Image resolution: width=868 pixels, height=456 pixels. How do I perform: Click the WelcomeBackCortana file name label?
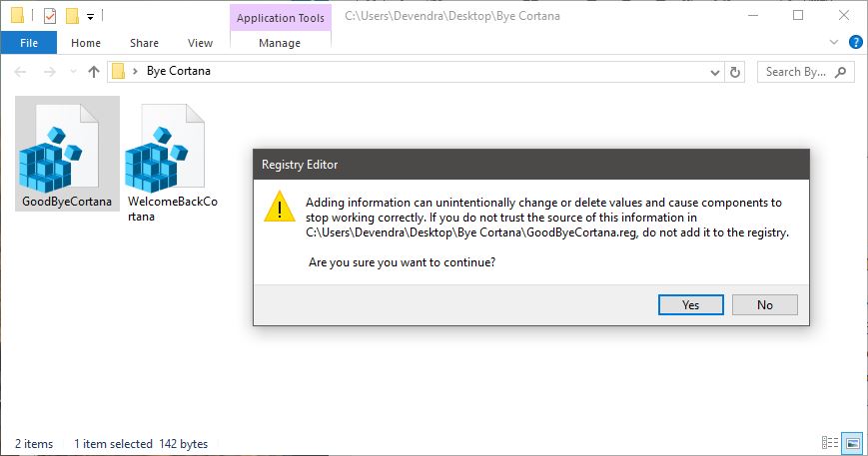(x=172, y=209)
